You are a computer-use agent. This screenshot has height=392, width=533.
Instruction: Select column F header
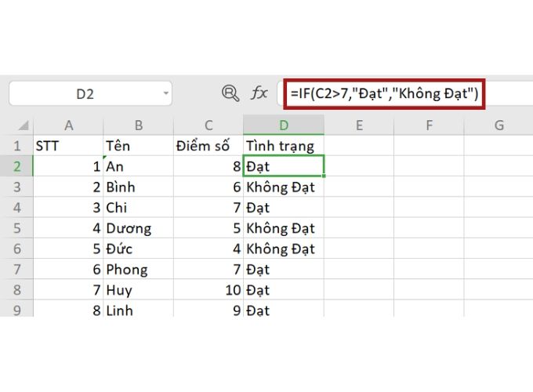[429, 125]
